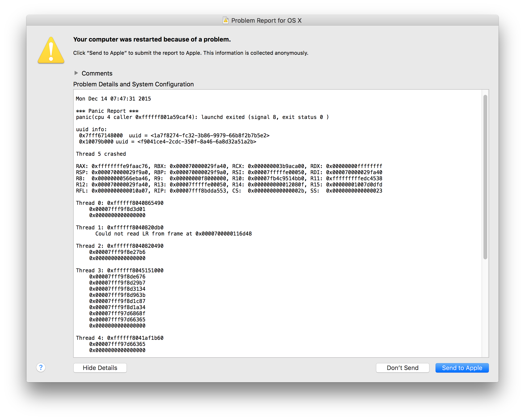The width and height of the screenshot is (525, 420).
Task: Click the 'Thread 5 crashed' text
Action: click(x=101, y=154)
